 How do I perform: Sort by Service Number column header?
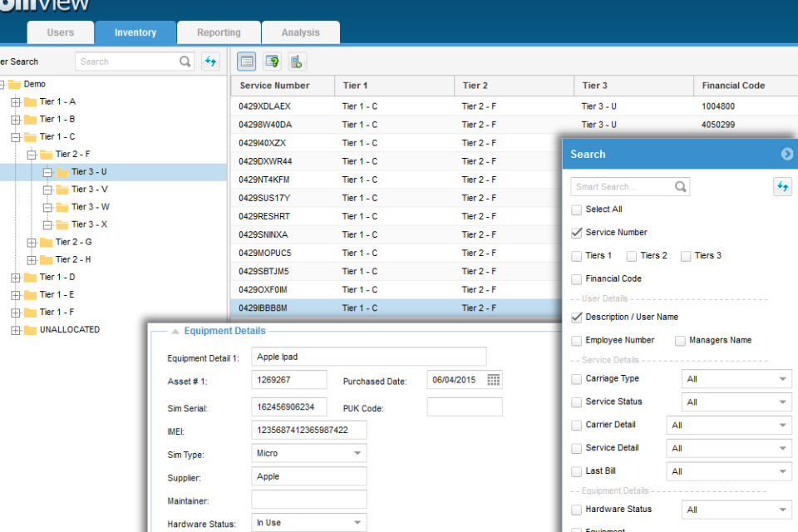tap(283, 86)
